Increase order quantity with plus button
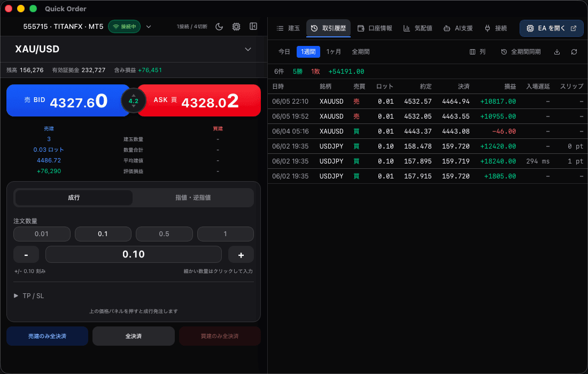This screenshot has height=374, width=588. pos(241,255)
